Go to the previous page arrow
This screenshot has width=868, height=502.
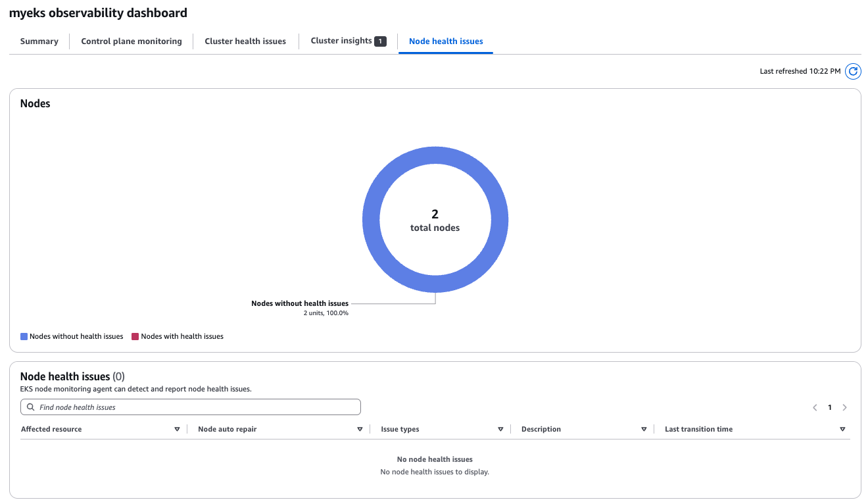click(x=815, y=407)
